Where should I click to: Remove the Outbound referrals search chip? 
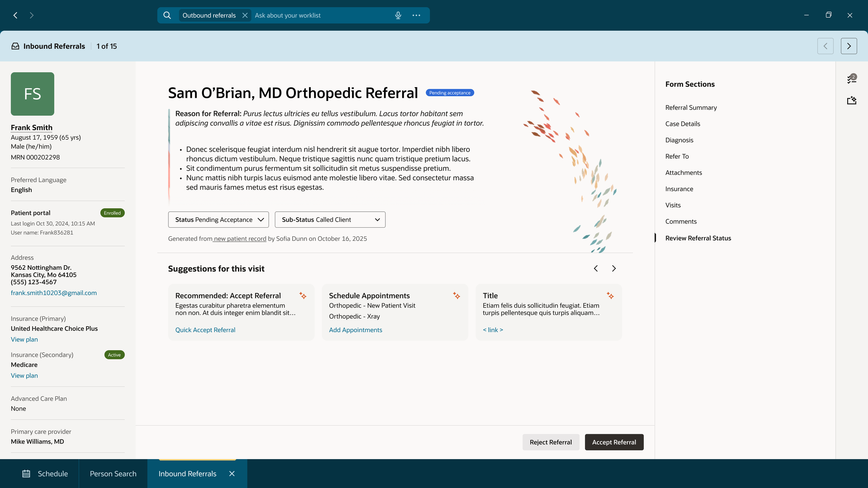click(x=245, y=15)
